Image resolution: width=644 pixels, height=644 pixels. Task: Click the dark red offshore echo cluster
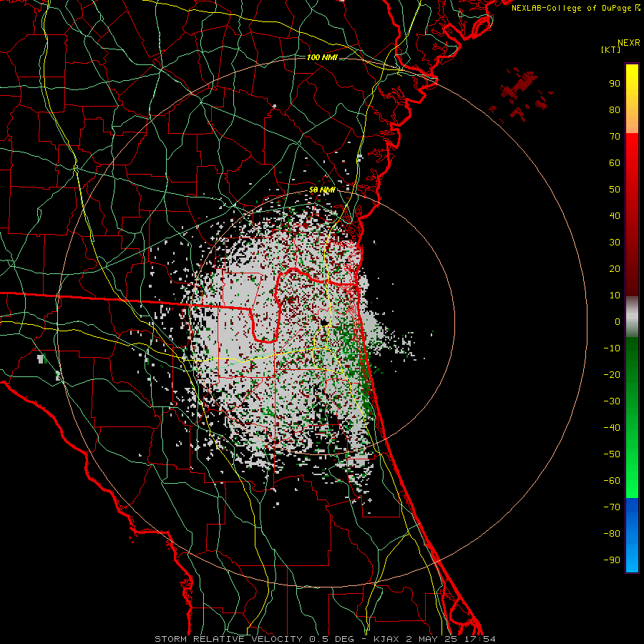point(519,94)
